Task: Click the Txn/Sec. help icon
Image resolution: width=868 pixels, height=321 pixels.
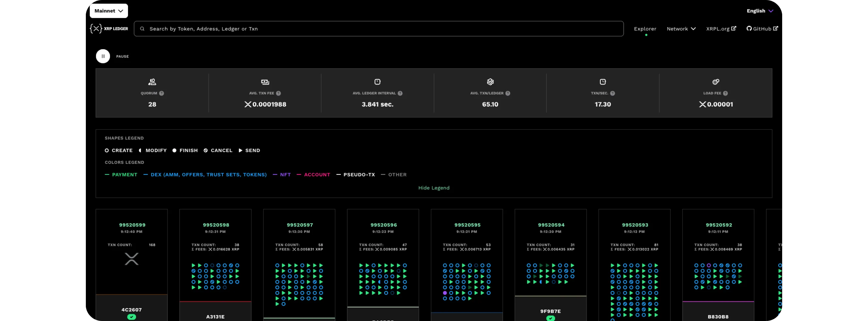Action: (612, 93)
